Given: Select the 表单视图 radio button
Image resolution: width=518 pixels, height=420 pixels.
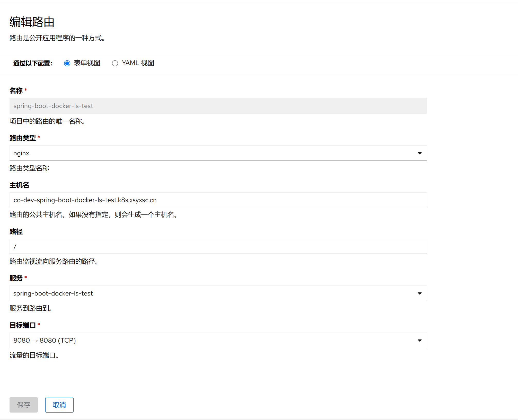Looking at the screenshot, I should [x=67, y=63].
